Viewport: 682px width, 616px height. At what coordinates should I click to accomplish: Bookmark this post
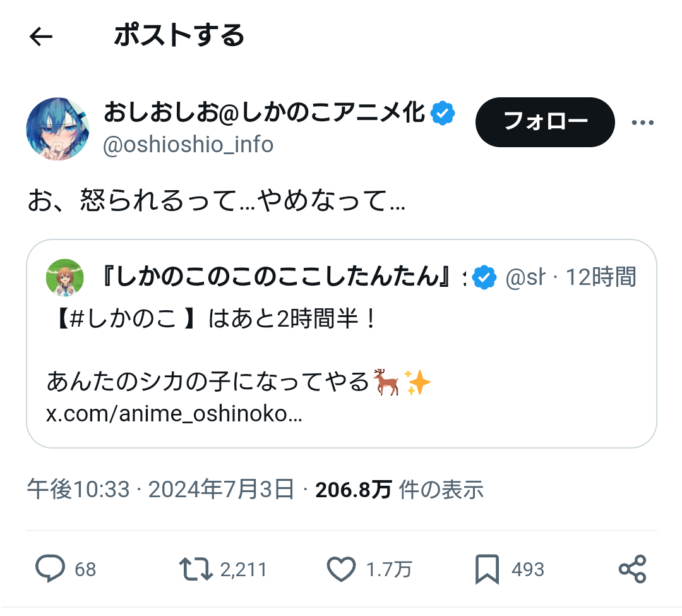[487, 569]
